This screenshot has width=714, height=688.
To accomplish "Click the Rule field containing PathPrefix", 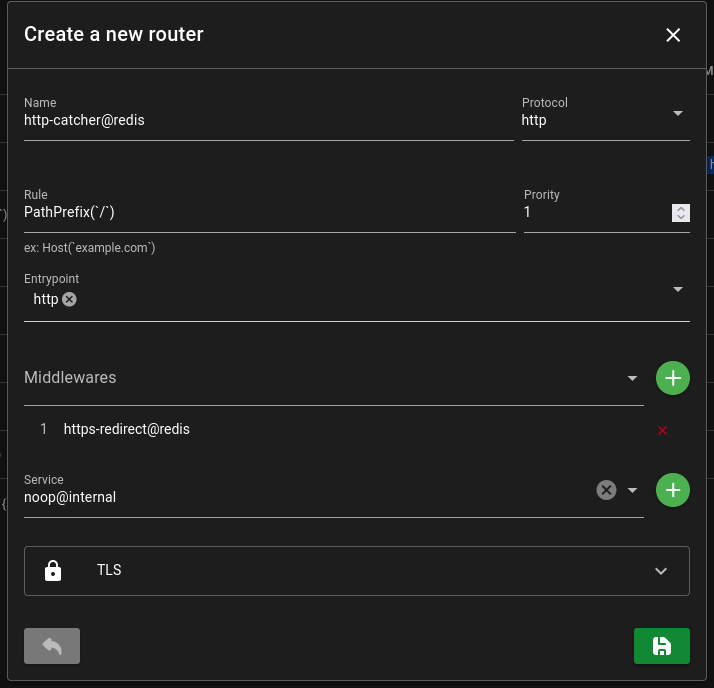I will (x=268, y=213).
